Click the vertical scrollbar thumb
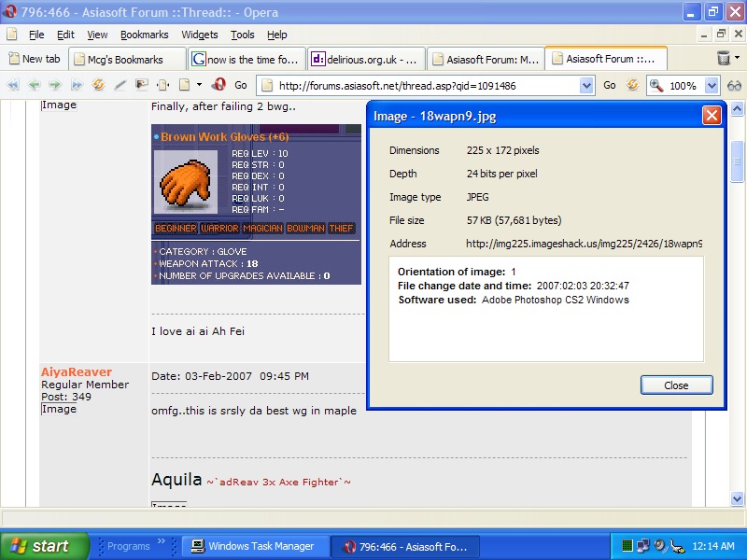The width and height of the screenshot is (747, 560). tap(737, 161)
